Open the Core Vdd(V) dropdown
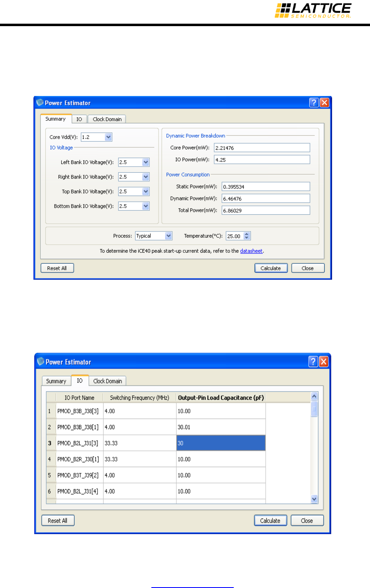Screen dimensions: 370x588 [x=108, y=137]
